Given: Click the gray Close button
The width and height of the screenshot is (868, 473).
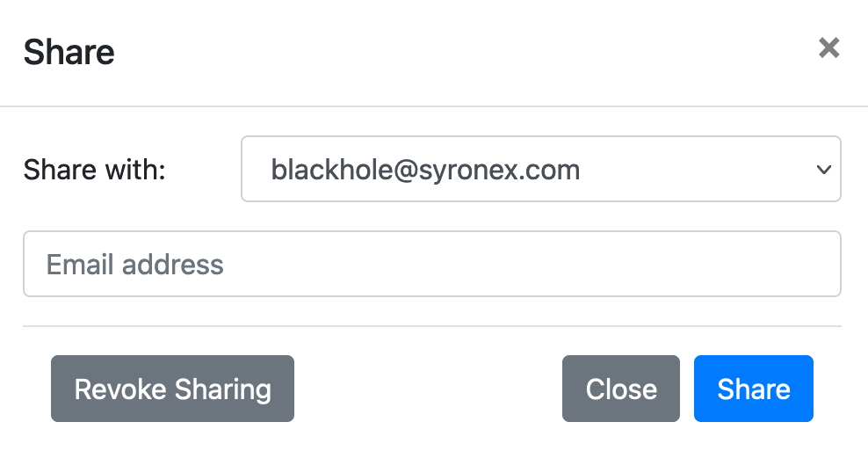Looking at the screenshot, I should (620, 389).
